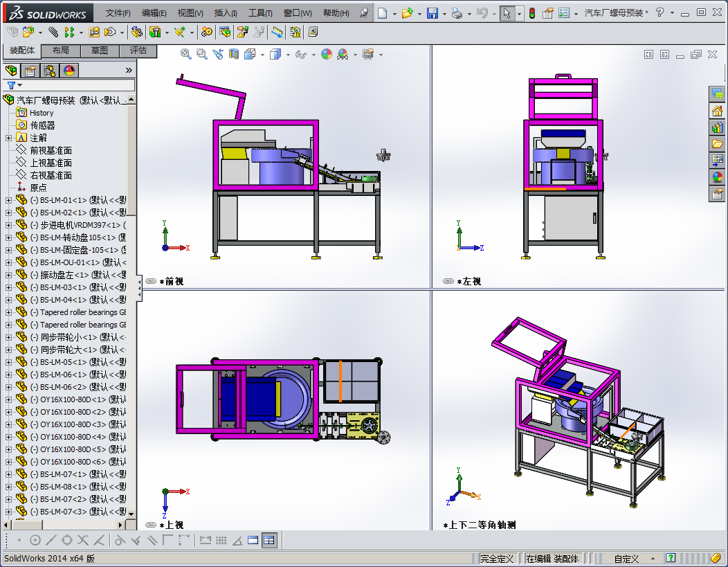This screenshot has width=728, height=567.
Task: Switch to the 布局 tab
Action: coord(61,50)
